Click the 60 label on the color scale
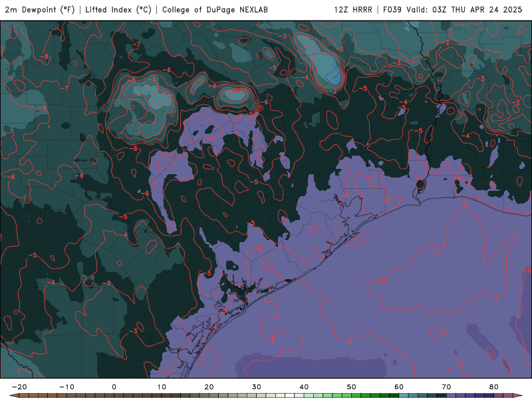532x399 pixels. coord(399,387)
